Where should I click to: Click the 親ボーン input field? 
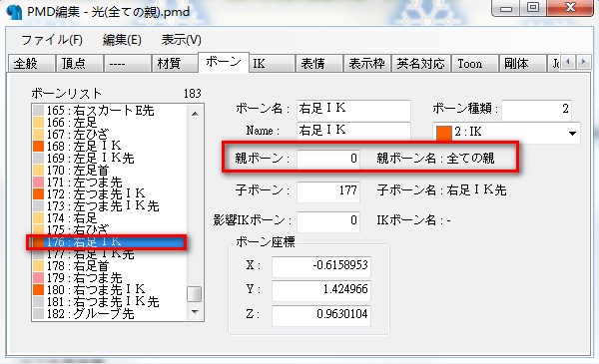point(328,158)
